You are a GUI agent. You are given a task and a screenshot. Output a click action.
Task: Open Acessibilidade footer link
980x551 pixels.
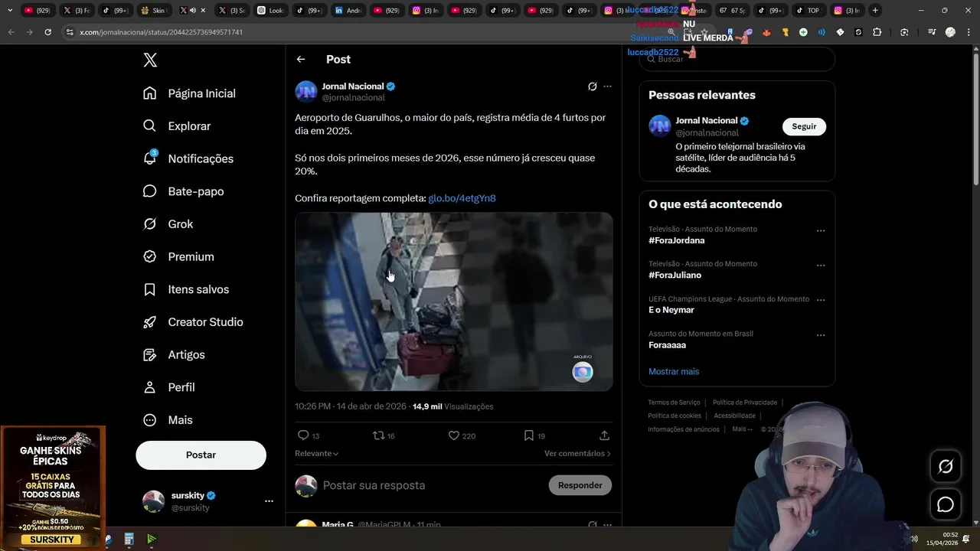point(734,416)
